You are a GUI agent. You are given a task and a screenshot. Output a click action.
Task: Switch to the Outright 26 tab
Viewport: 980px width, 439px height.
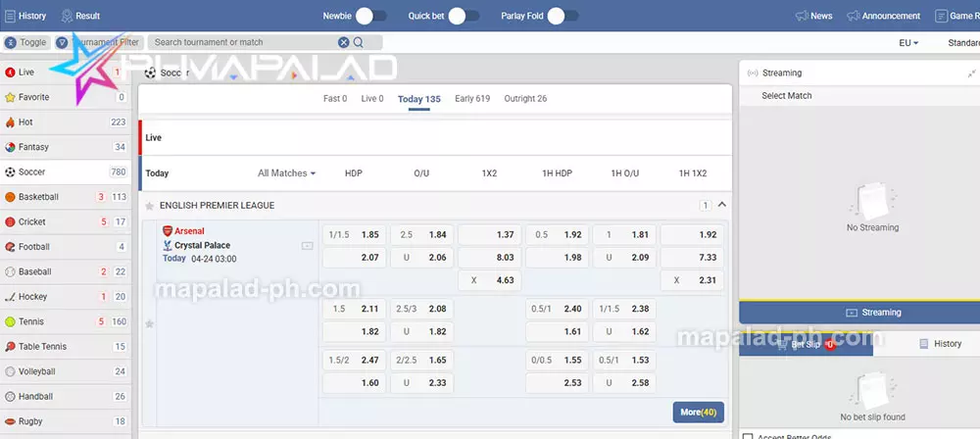tap(525, 99)
